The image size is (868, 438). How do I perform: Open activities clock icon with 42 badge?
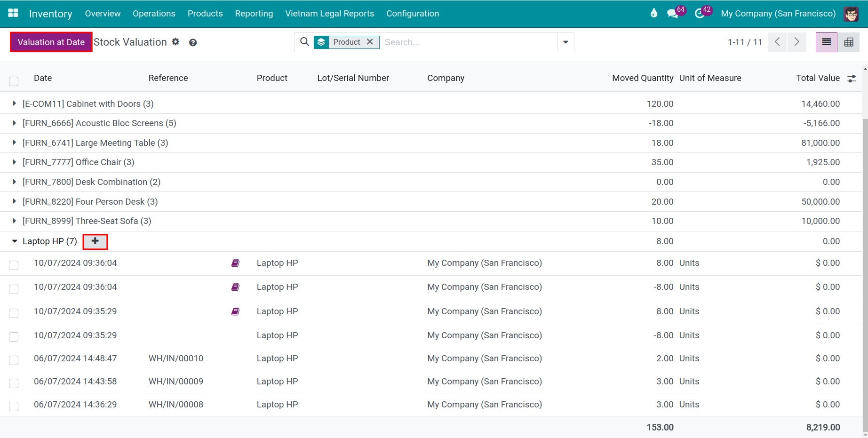coord(700,14)
